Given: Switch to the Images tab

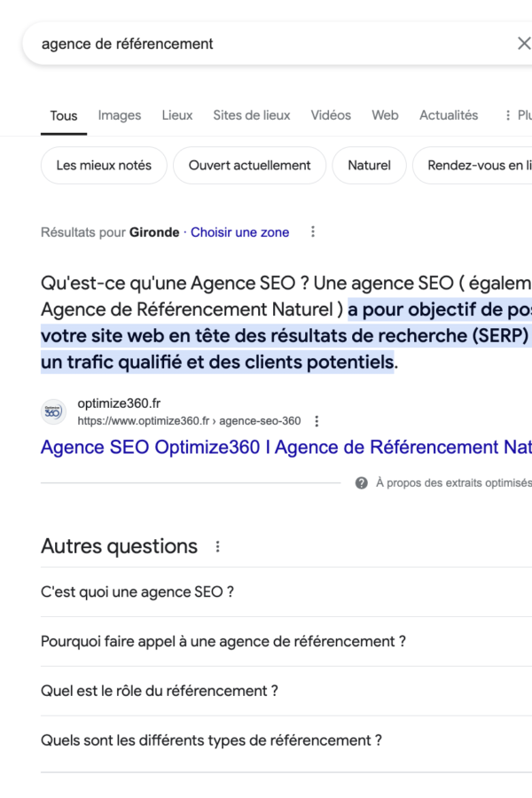Looking at the screenshot, I should 120,115.
